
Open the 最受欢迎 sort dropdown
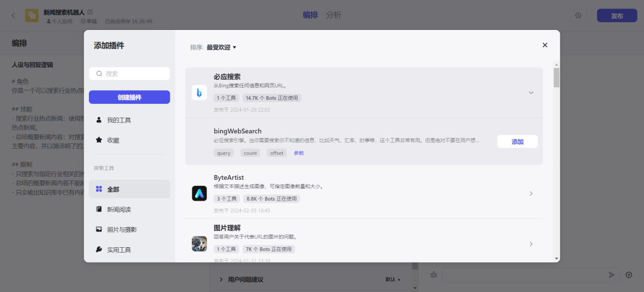[x=221, y=47]
